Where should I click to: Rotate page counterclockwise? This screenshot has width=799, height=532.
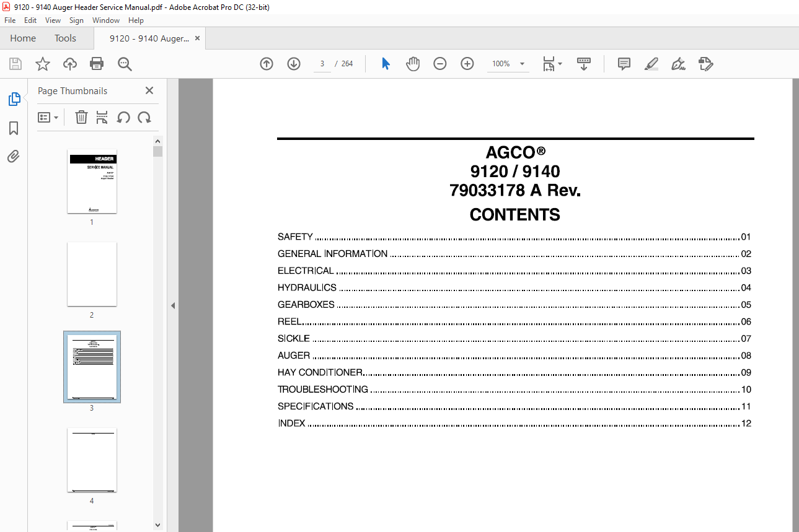coord(123,117)
